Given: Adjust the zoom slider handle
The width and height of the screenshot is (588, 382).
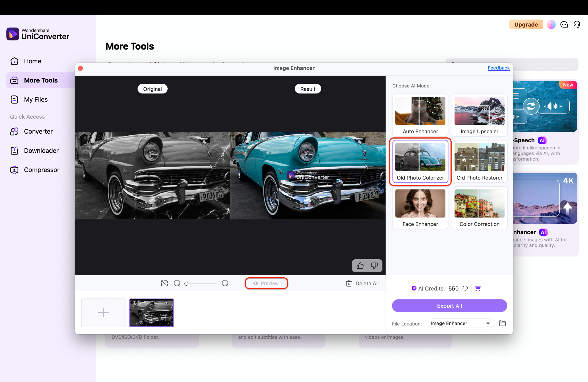Looking at the screenshot, I should coord(186,284).
